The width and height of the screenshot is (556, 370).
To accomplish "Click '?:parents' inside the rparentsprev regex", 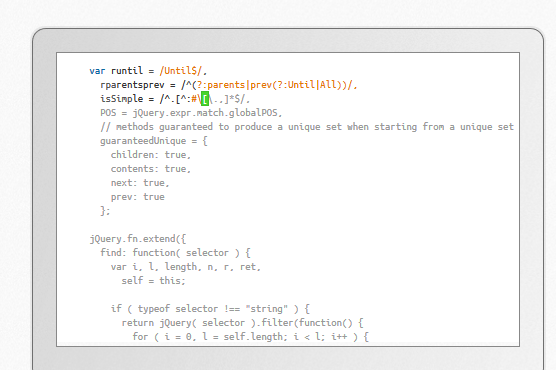I will tap(221, 85).
